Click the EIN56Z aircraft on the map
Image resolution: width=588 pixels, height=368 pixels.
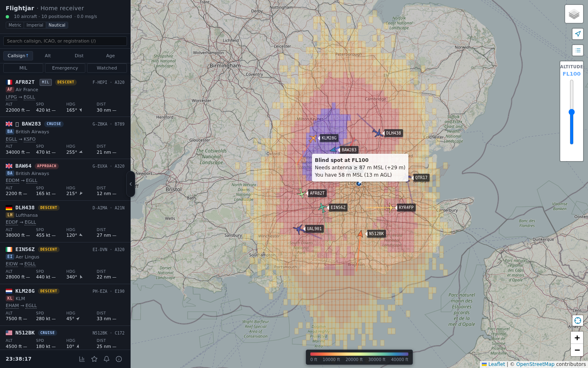(323, 208)
